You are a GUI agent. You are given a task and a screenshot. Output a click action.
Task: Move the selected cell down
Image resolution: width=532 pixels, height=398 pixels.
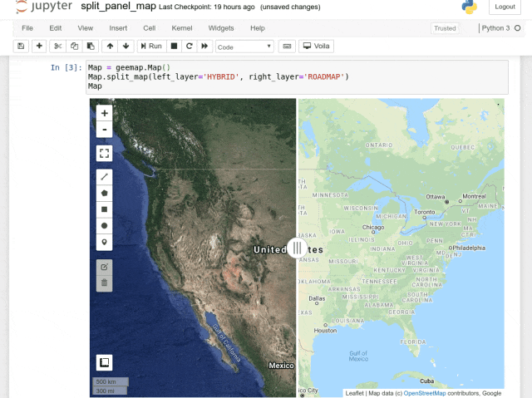(125, 47)
